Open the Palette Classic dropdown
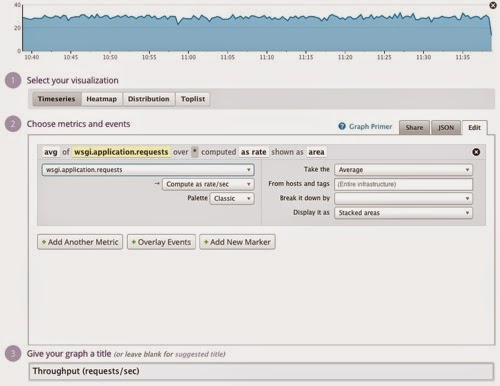The width and height of the screenshot is (500, 386). coord(232,198)
